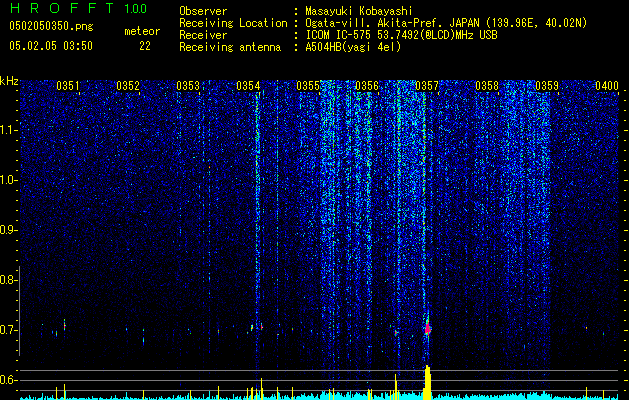Image resolution: width=629 pixels, height=400 pixels.
Task: Click the 0354 time marker
Action: pyautogui.click(x=248, y=86)
